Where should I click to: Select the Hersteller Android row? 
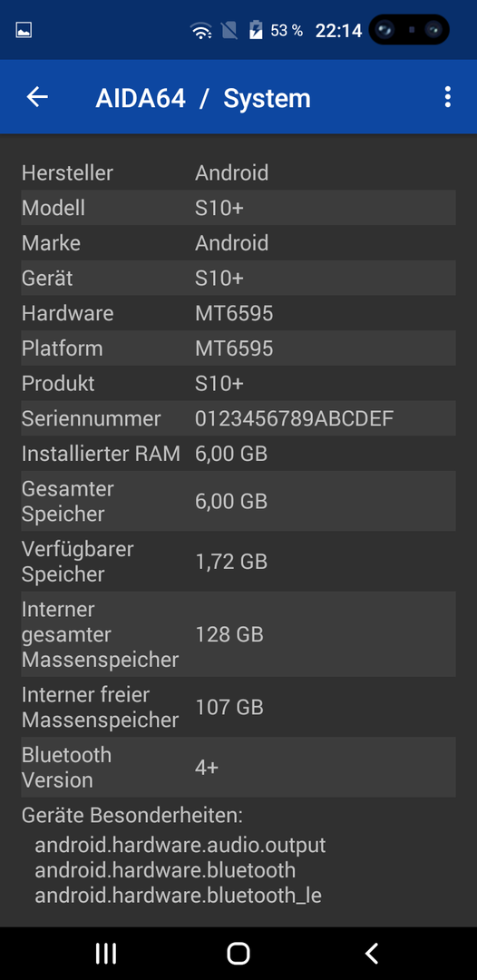pyautogui.click(x=238, y=172)
